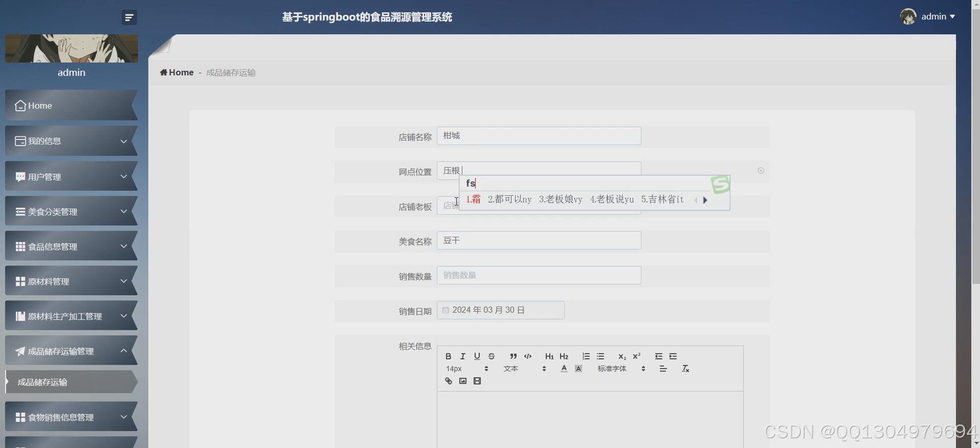This screenshot has width=980, height=448.
Task: Focus the 销售数量 input field
Action: pos(539,275)
